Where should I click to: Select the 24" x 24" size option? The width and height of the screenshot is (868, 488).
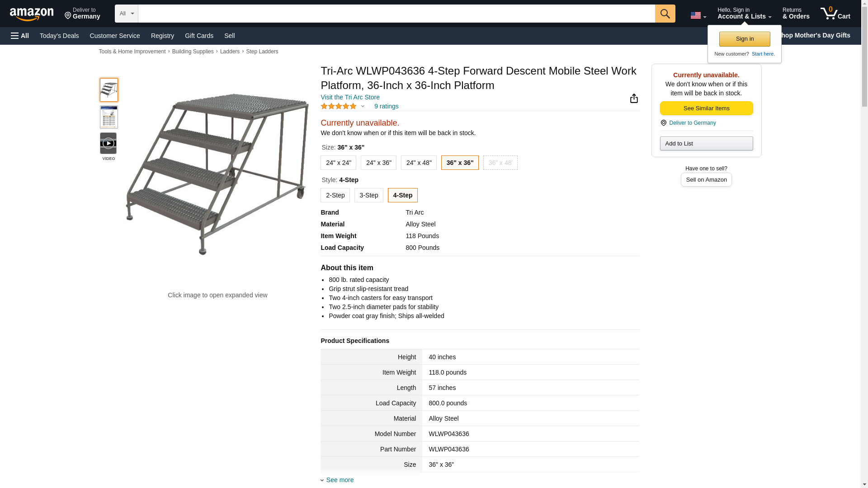[x=338, y=163]
